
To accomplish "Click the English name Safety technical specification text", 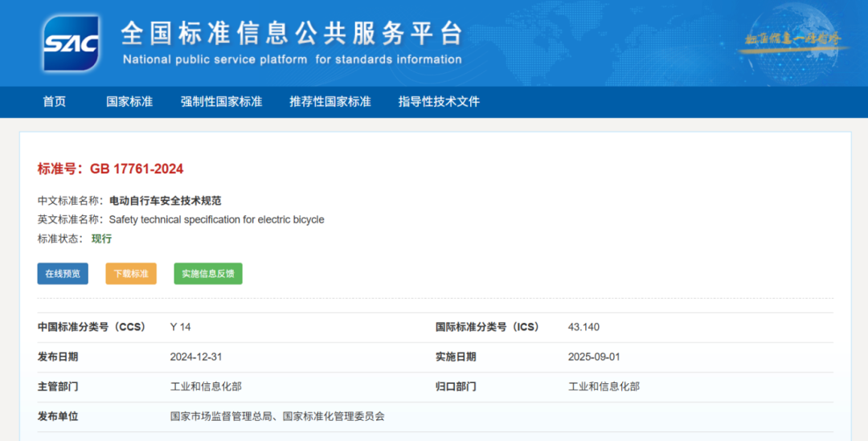I will (216, 219).
